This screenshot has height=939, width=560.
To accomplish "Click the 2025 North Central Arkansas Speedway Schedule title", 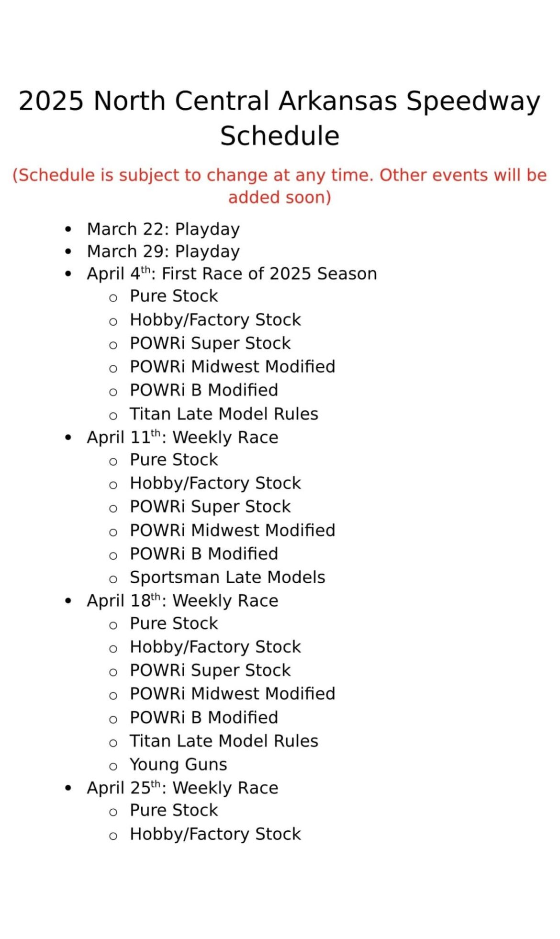I will 280,118.
